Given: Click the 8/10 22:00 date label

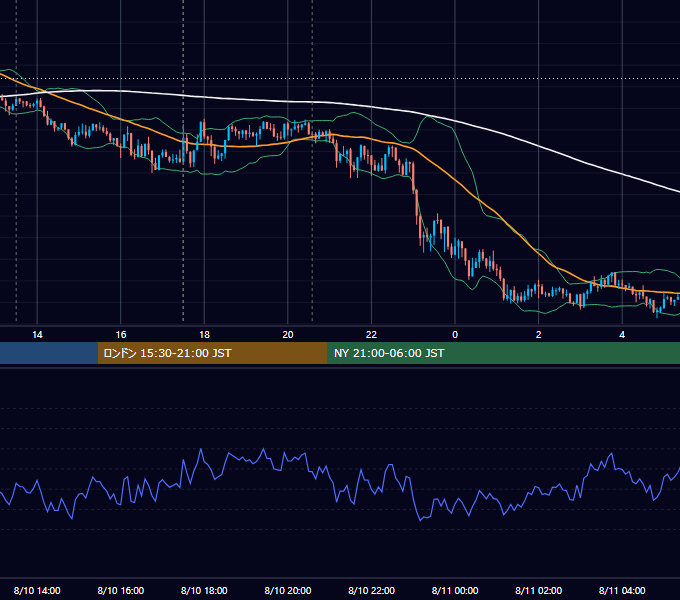Looking at the screenshot, I should (x=371, y=590).
